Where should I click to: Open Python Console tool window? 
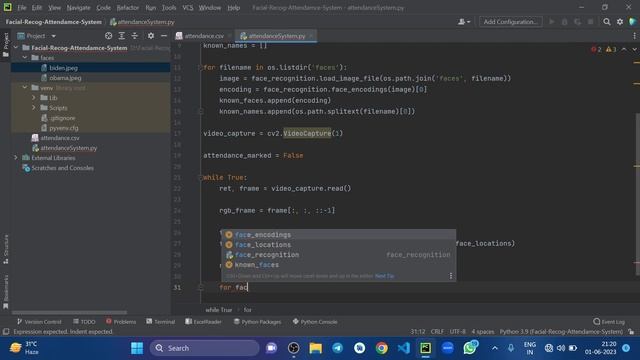pos(315,322)
